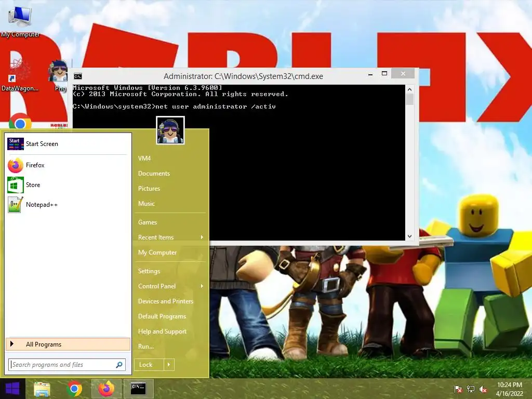Viewport: 532px width, 399px height.
Task: Open My Computer desktop icon
Action: (x=20, y=21)
